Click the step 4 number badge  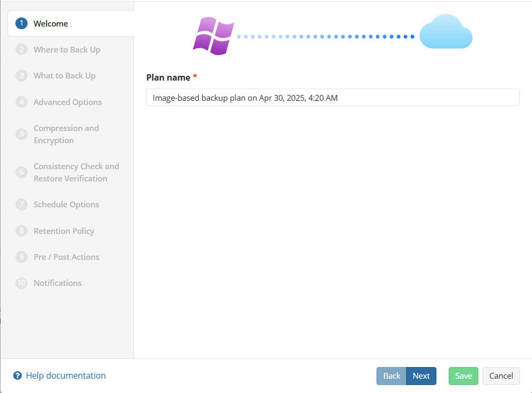21,102
